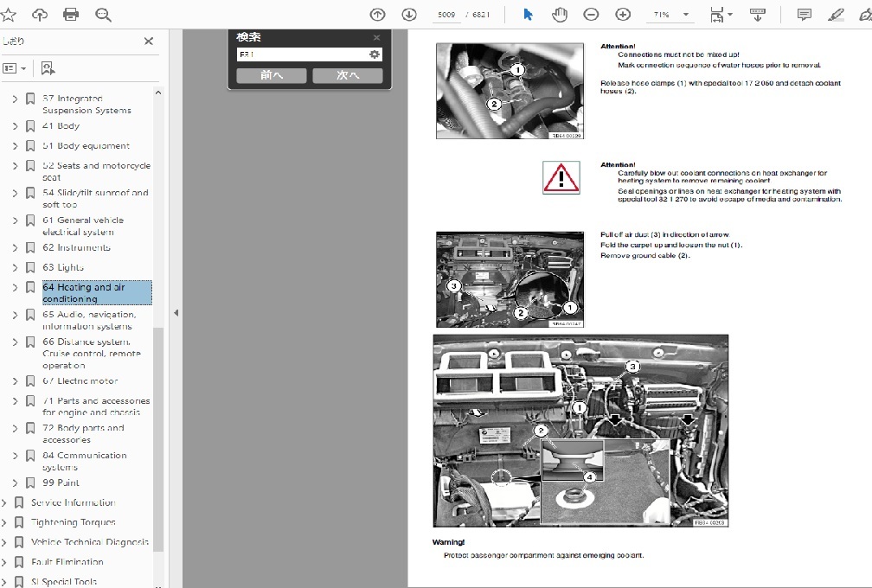Add a comment with the note icon

(804, 15)
